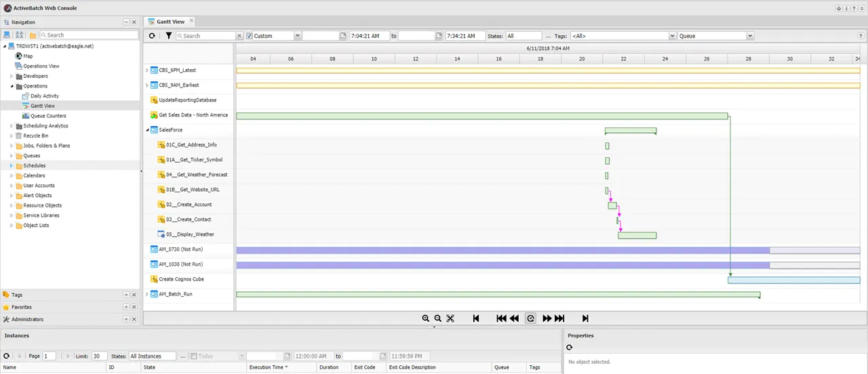Toggle the Custom date range checkbox
Screen dimensions: 868x374
pos(250,36)
